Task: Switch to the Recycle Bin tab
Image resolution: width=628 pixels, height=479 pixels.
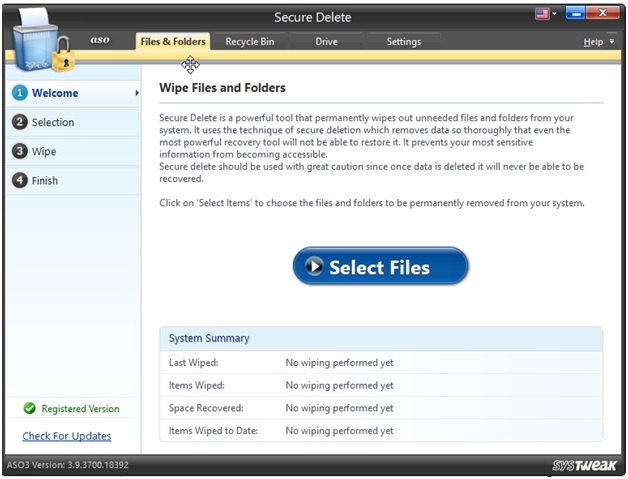Action: pyautogui.click(x=249, y=42)
